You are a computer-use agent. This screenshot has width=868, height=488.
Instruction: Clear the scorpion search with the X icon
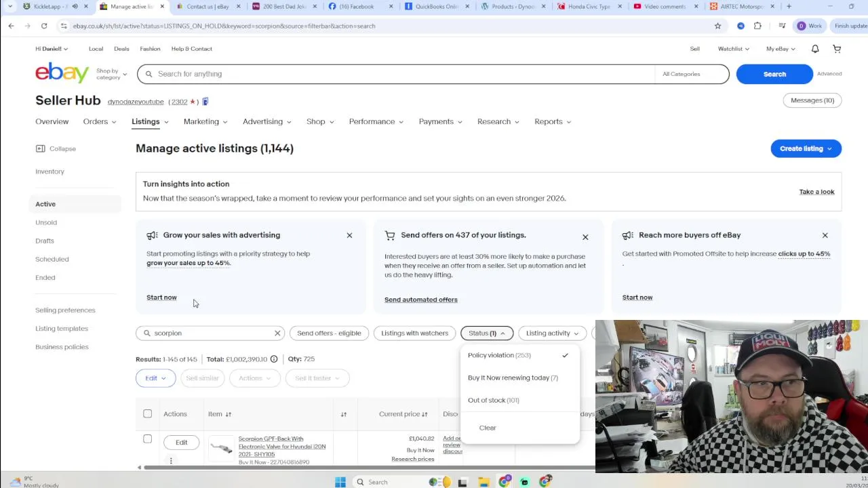[277, 333]
